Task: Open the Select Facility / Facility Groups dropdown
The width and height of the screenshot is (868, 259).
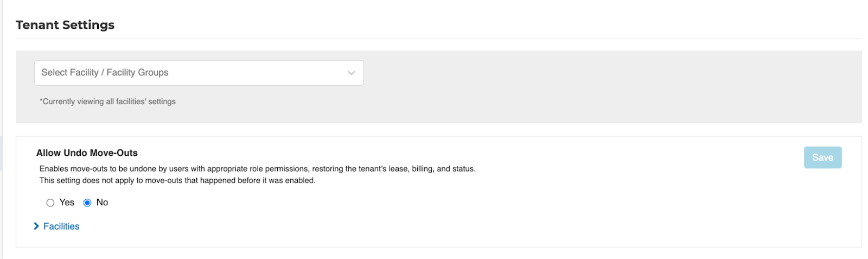Action: click(x=199, y=73)
